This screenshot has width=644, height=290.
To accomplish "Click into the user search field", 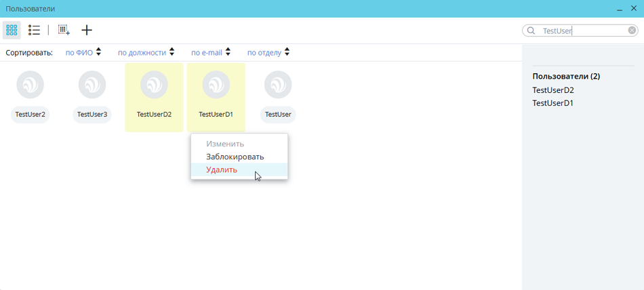I will tap(583, 30).
